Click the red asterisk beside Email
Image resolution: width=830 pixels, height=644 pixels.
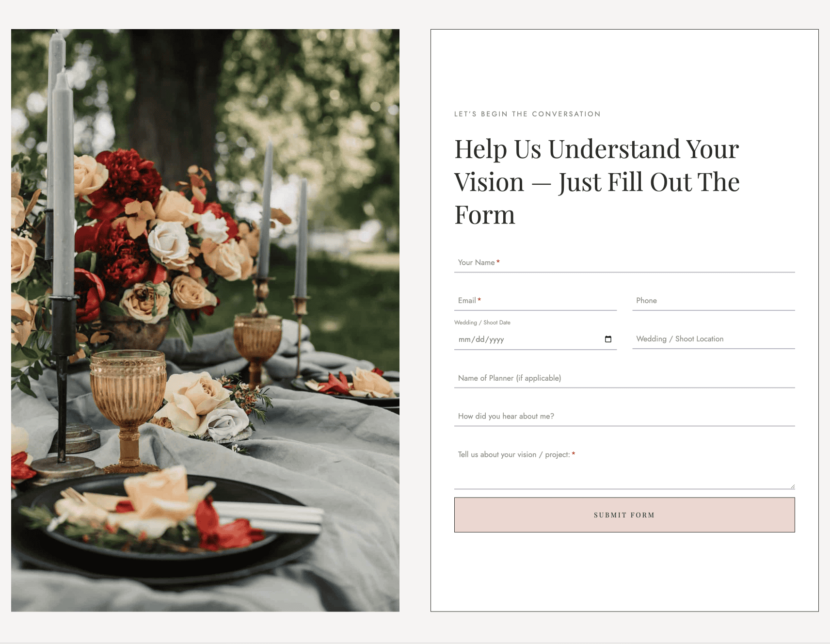(x=479, y=300)
